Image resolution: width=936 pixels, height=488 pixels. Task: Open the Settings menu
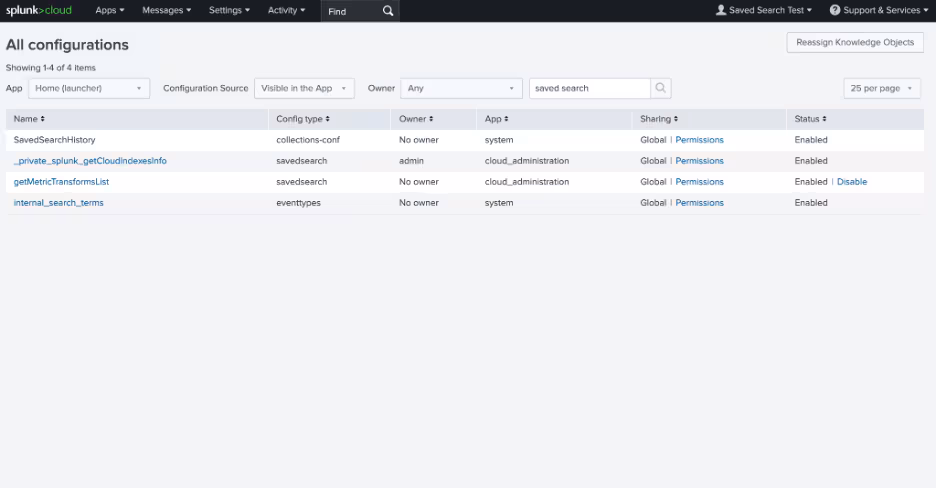(x=229, y=10)
